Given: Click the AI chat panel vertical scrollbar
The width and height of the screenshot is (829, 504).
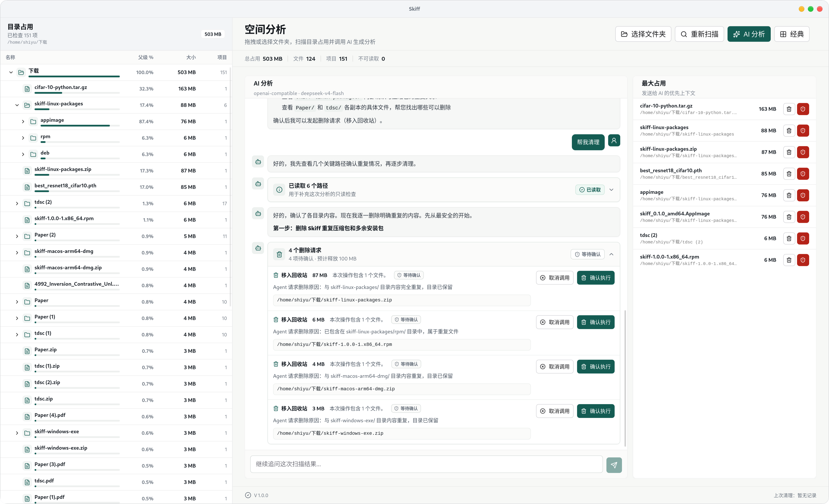Looking at the screenshot, I should pos(625,378).
